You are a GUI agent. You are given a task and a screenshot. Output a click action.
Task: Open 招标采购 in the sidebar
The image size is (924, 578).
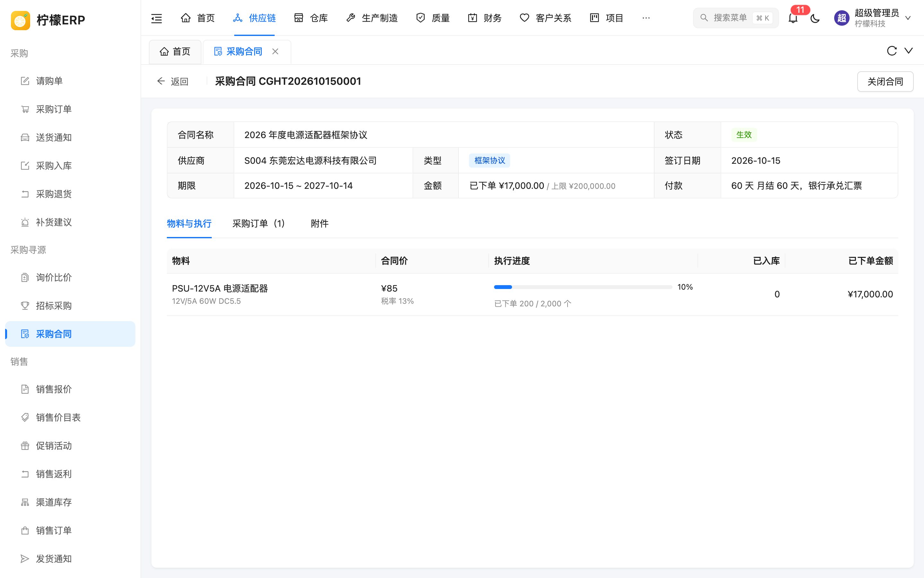70,306
